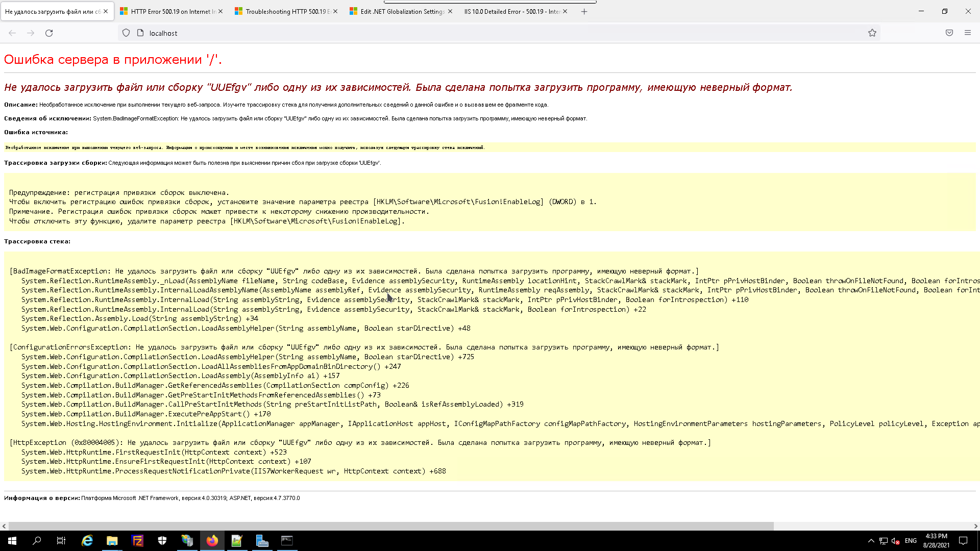Viewport: 980px width, 551px height.
Task: Open the Windows notification center
Action: click(963, 541)
